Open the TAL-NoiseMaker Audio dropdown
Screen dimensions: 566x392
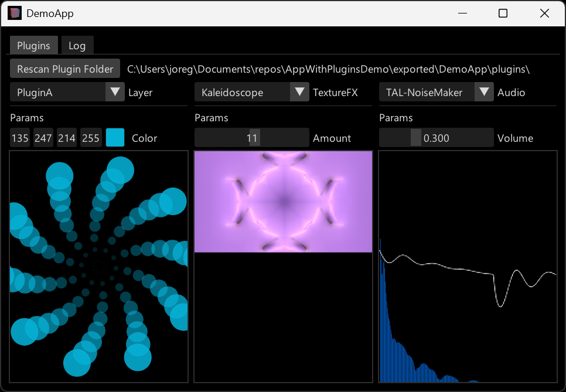coord(427,92)
